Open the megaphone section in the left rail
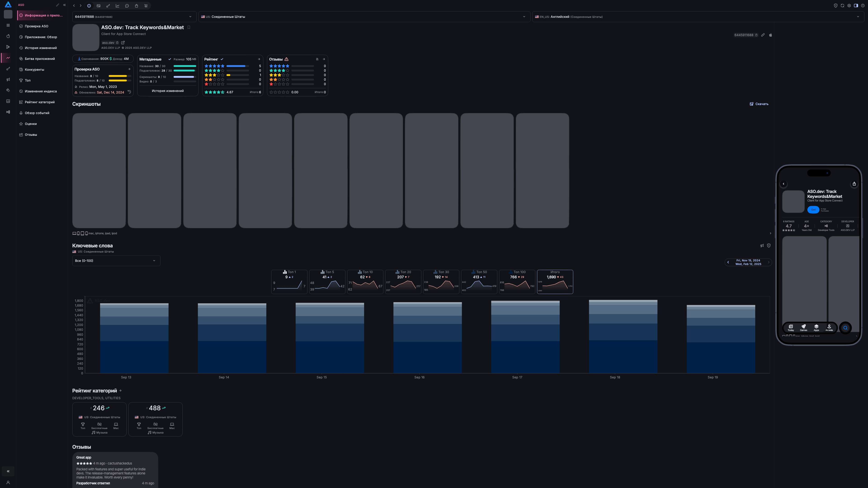868x488 pixels. click(8, 80)
